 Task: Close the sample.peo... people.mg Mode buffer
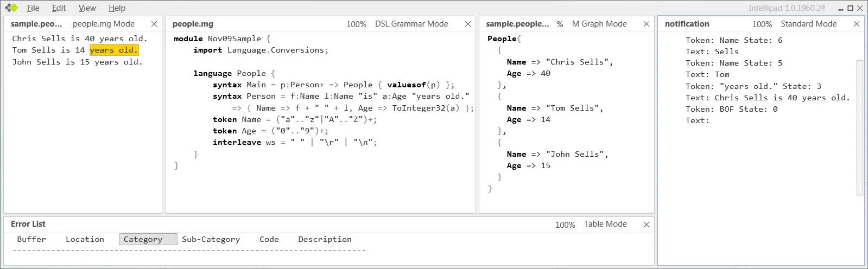pyautogui.click(x=154, y=24)
